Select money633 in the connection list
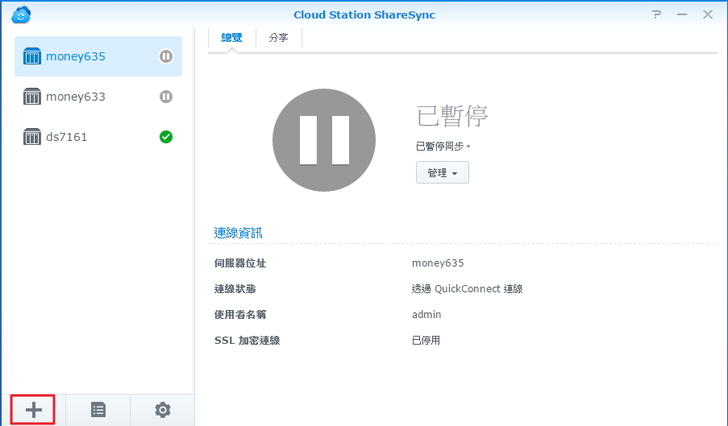728x426 pixels. pyautogui.click(x=76, y=97)
